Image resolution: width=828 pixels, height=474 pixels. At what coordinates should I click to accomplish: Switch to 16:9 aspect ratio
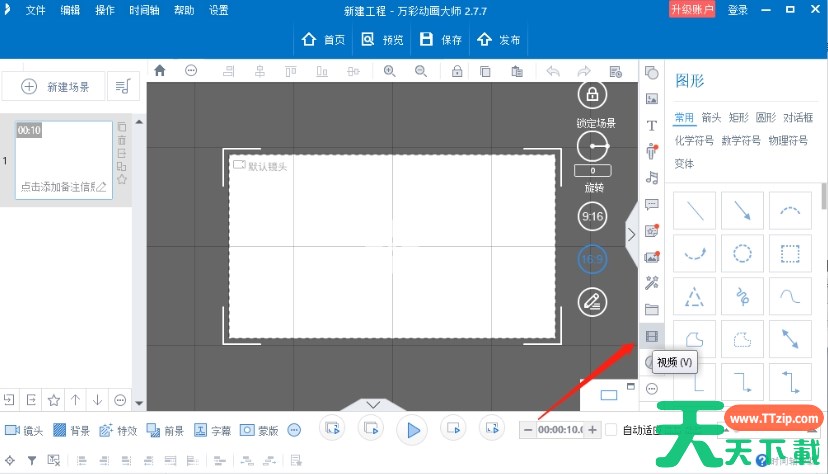pos(593,259)
